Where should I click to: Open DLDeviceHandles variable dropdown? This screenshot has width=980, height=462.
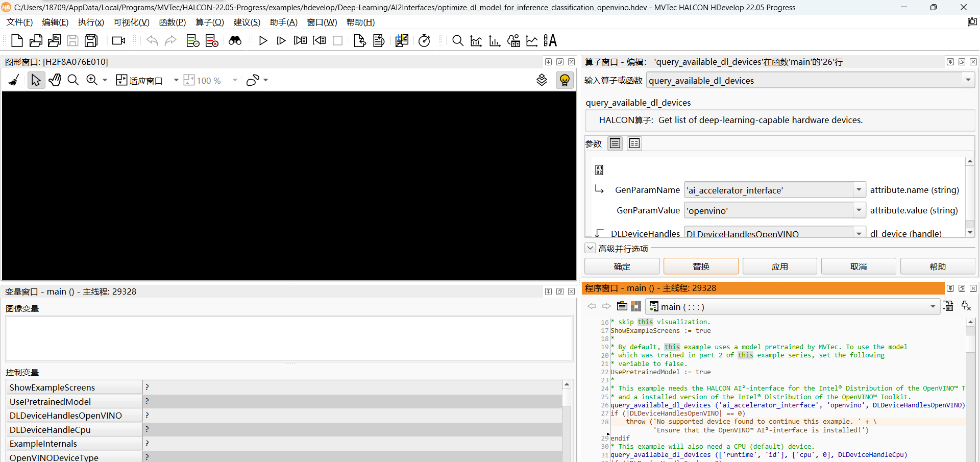click(x=860, y=233)
